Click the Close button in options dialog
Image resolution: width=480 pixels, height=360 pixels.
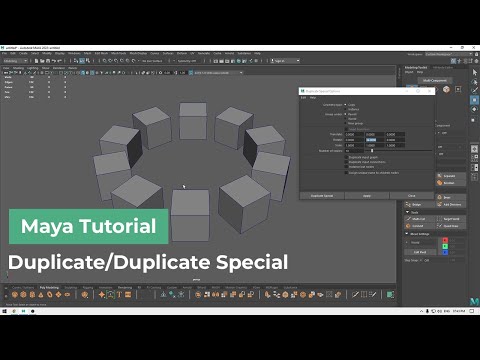tap(412, 196)
